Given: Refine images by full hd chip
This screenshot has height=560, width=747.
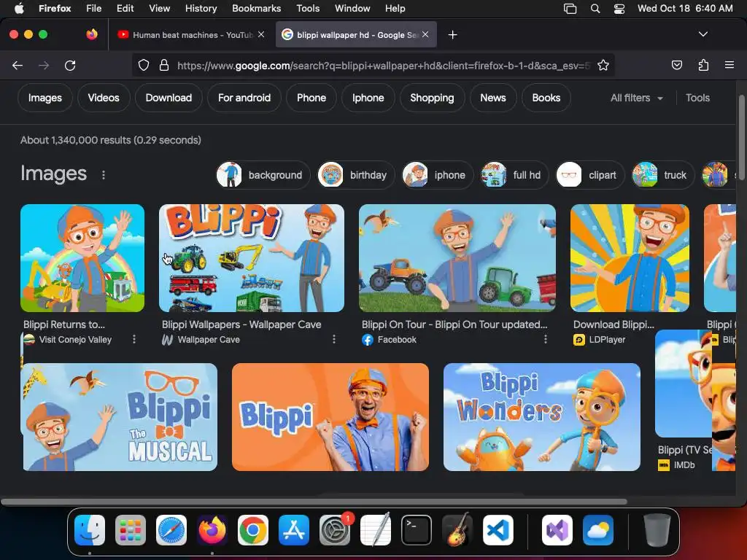Looking at the screenshot, I should click(x=514, y=175).
